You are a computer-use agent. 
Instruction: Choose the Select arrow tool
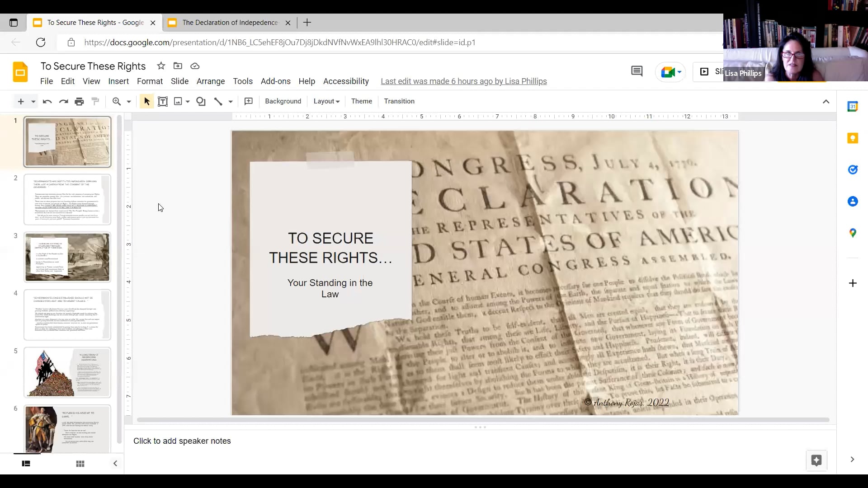146,101
